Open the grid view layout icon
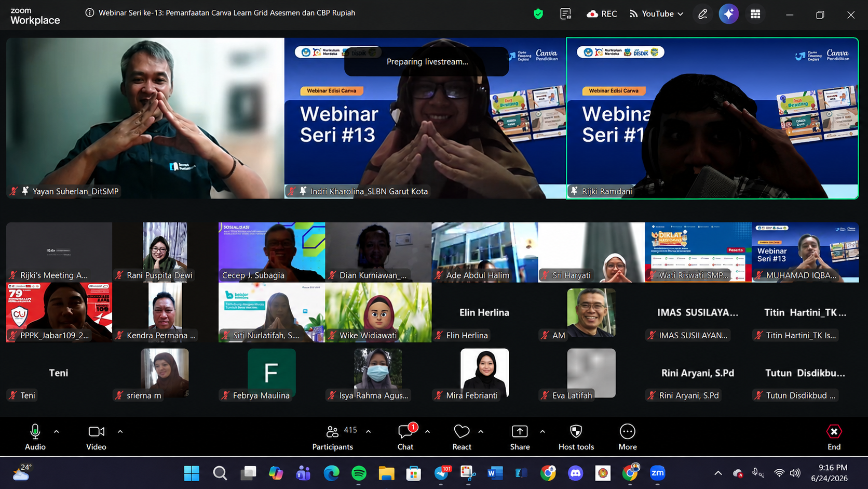This screenshot has width=868, height=489. click(x=755, y=14)
